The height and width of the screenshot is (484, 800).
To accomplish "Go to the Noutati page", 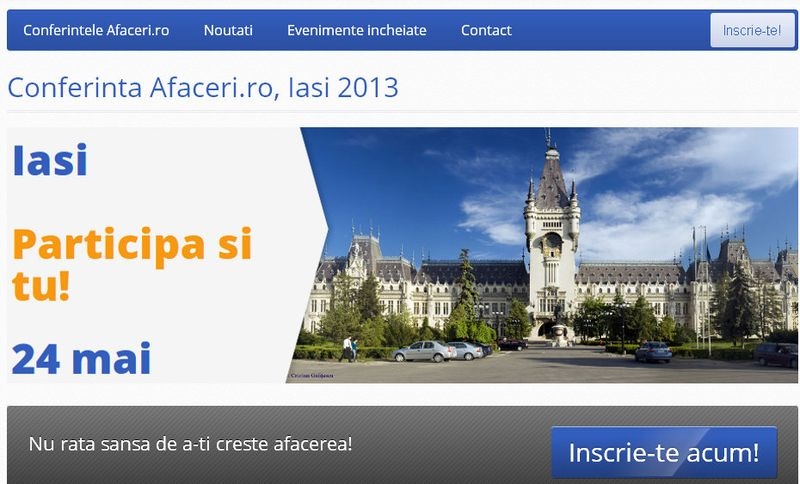I will pyautogui.click(x=228, y=31).
